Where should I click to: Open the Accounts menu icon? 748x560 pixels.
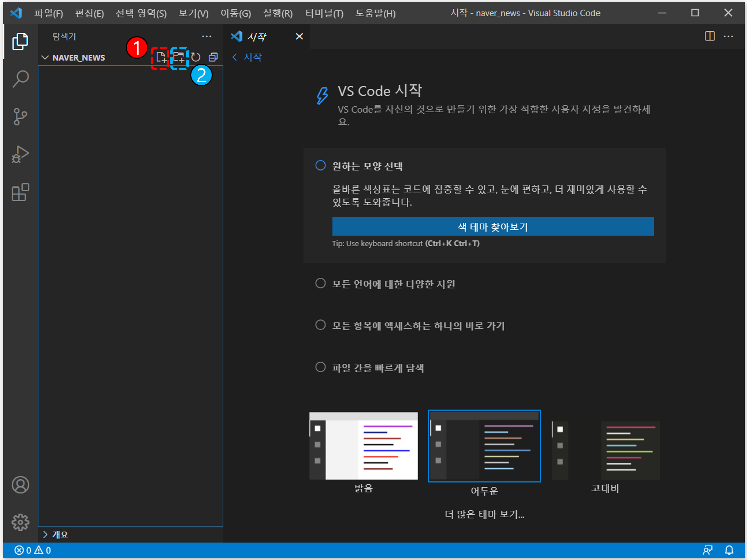click(20, 485)
